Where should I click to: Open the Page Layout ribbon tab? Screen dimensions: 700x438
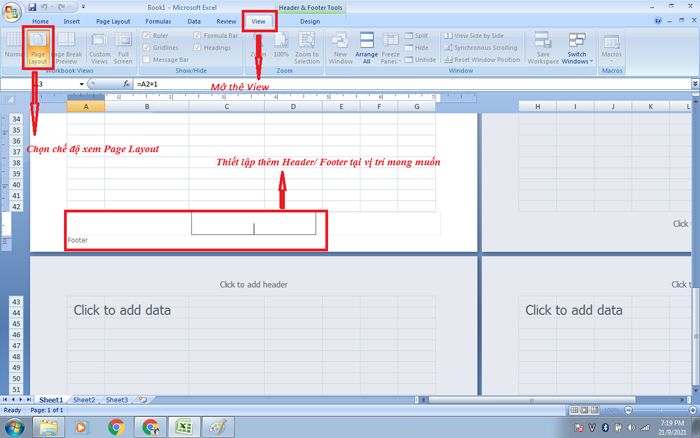[x=113, y=21]
